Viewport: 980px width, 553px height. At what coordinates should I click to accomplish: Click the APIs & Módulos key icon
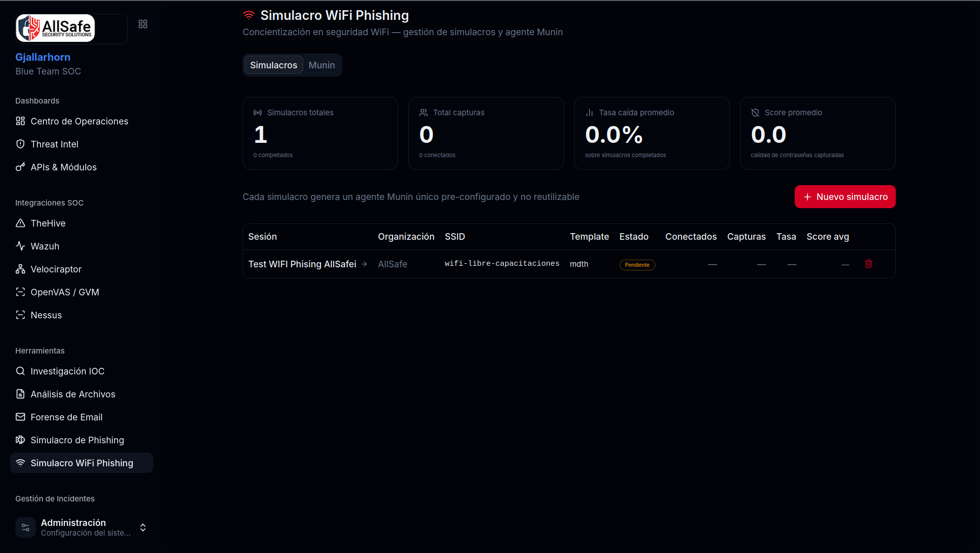click(x=20, y=167)
